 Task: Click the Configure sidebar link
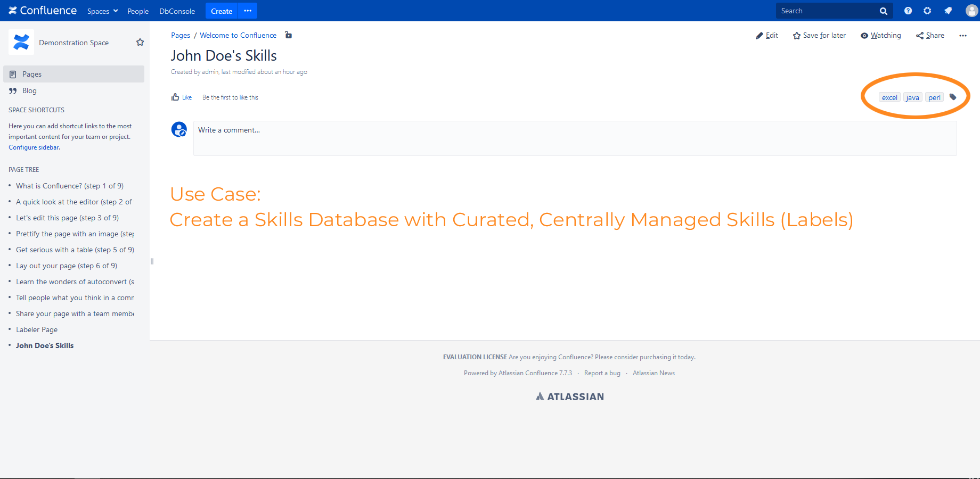tap(34, 147)
